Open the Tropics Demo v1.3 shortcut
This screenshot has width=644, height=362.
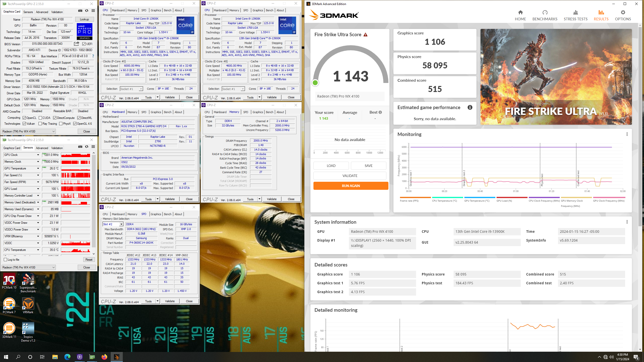28,332
